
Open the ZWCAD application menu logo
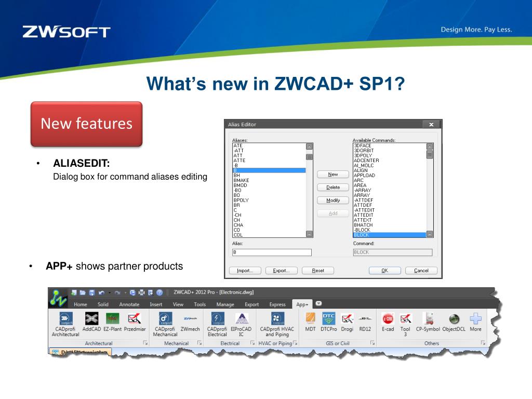point(58,298)
